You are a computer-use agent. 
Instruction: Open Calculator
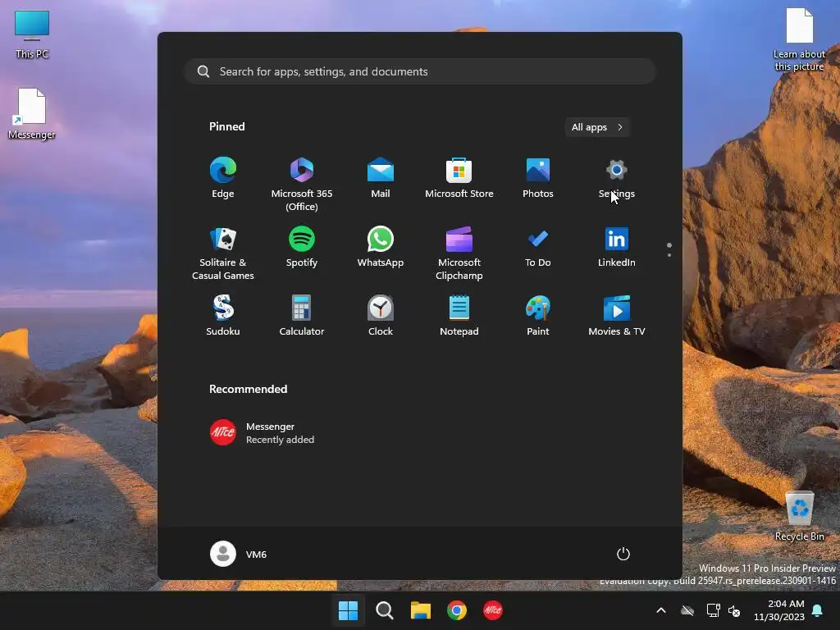pos(302,316)
